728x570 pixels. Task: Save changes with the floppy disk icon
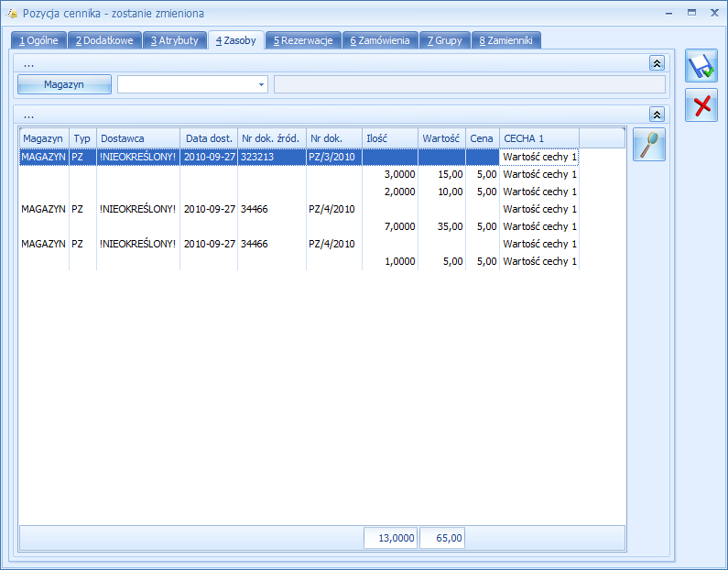701,66
